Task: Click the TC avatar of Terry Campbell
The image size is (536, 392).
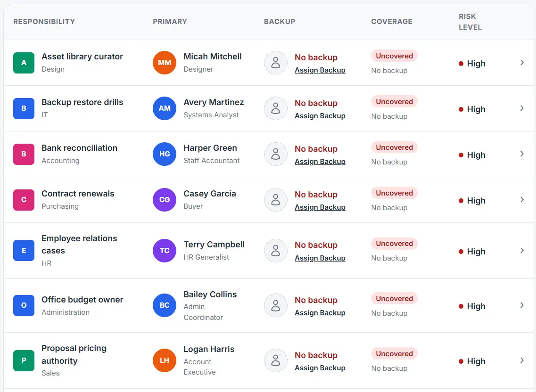Action: coord(165,251)
